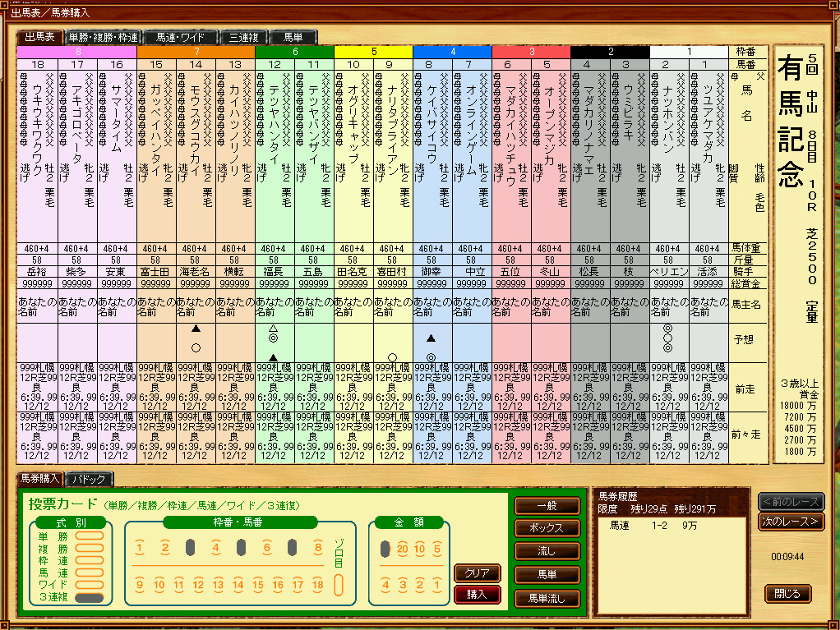840x630 pixels.
Task: Select the 三連複 tab
Action: point(244,37)
